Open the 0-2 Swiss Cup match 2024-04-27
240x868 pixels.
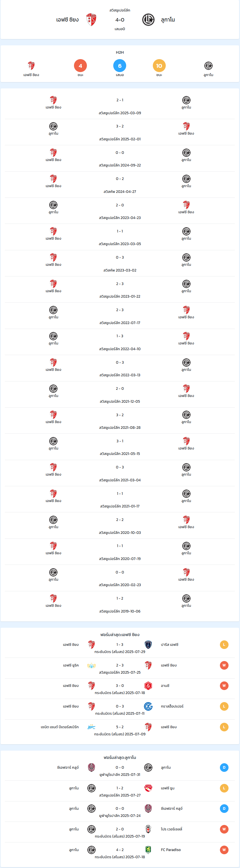pos(120,185)
